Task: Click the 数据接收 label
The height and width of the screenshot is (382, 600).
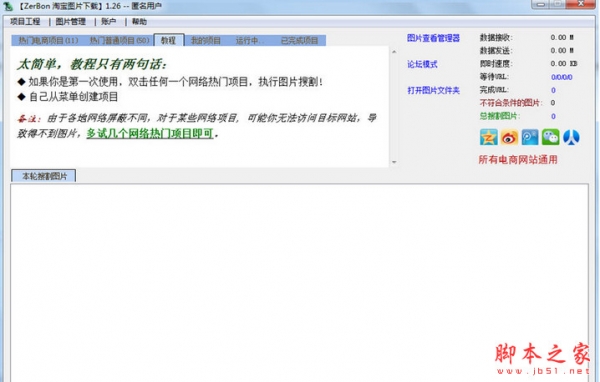Action: coord(496,38)
